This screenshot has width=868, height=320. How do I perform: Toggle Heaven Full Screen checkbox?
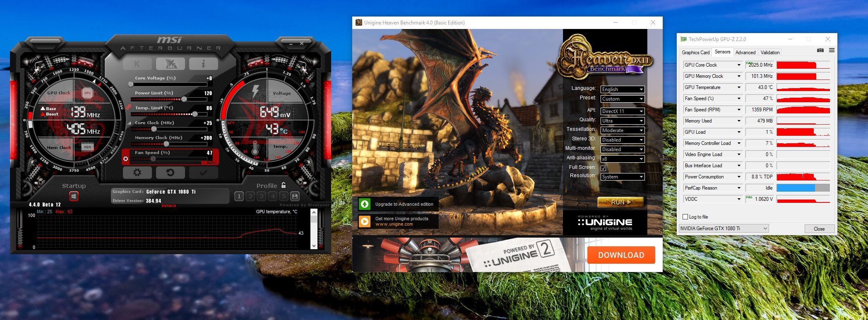click(604, 168)
